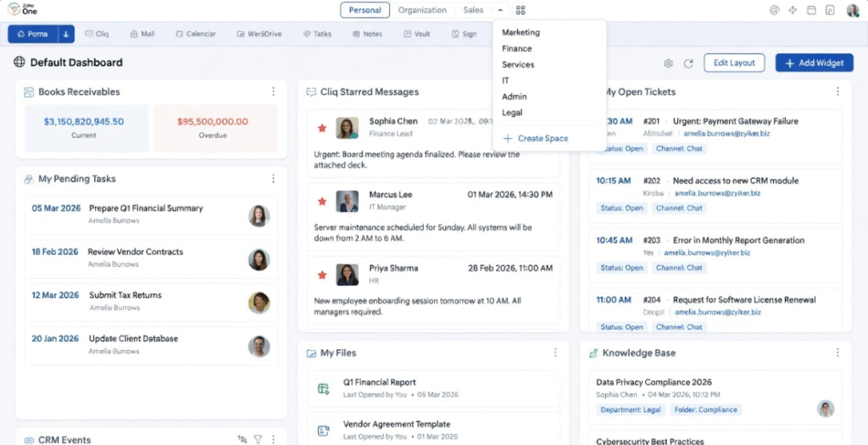Click the Books Receivables widget icon
The image size is (868, 445).
pos(29,92)
